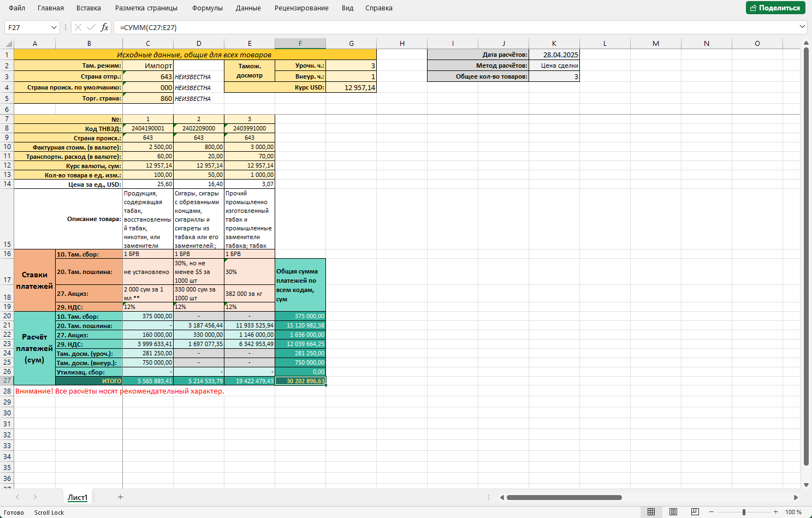Viewport: 812px width, 518px height.
Task: Select the cell with value 15 120 982,38
Action: tap(300, 325)
